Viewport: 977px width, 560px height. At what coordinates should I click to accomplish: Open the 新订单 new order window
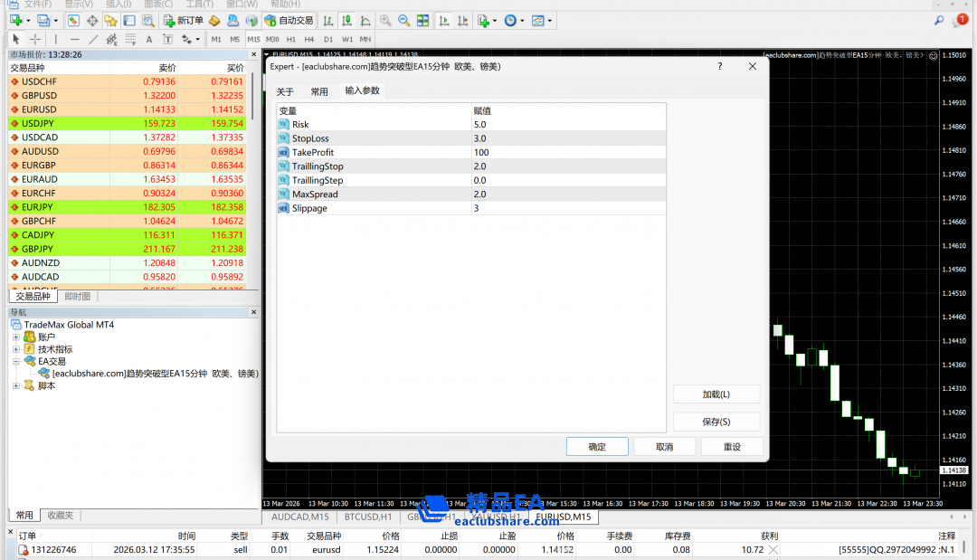[184, 20]
